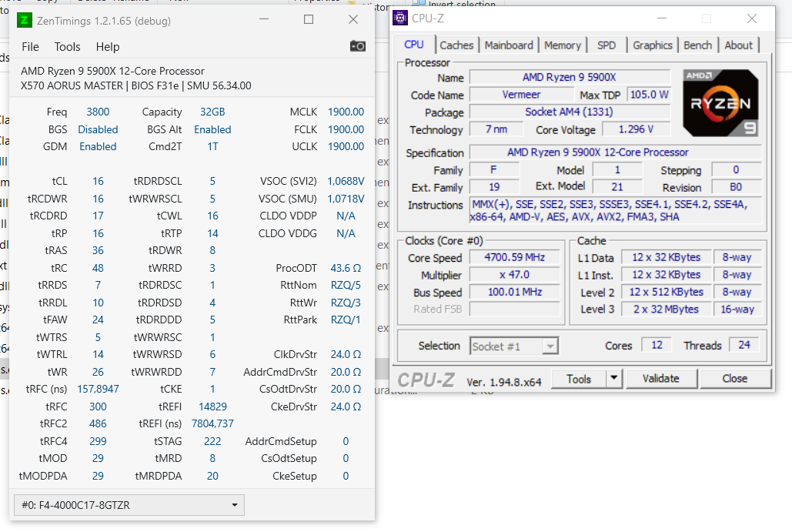Switch to the Graphics tab in CPU-Z
Screen dimensions: 792x532
pos(653,45)
